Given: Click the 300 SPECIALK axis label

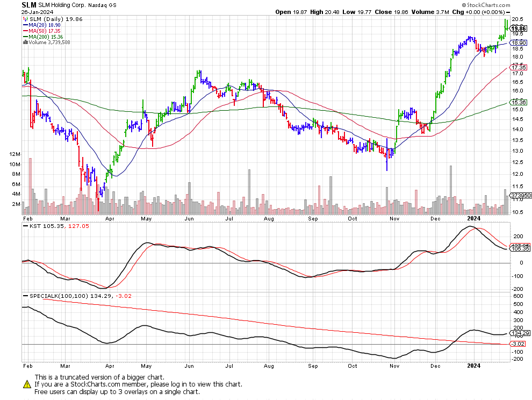Looking at the screenshot, I should [518, 320].
